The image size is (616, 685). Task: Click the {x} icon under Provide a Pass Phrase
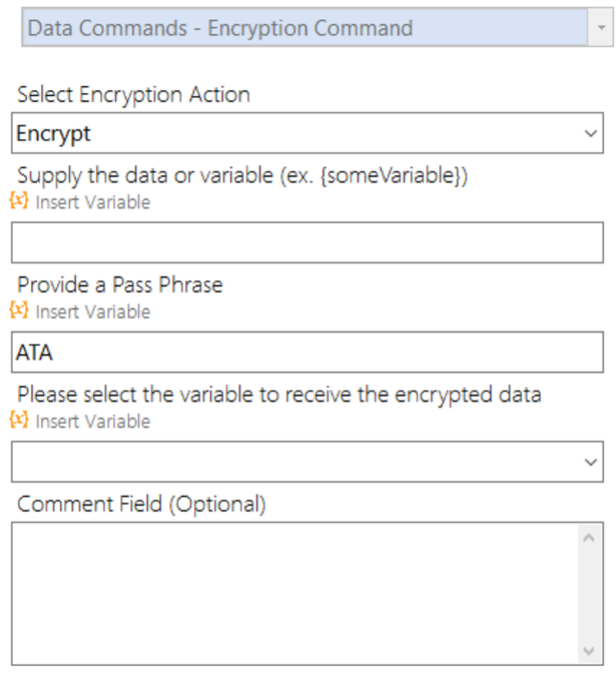click(x=19, y=311)
